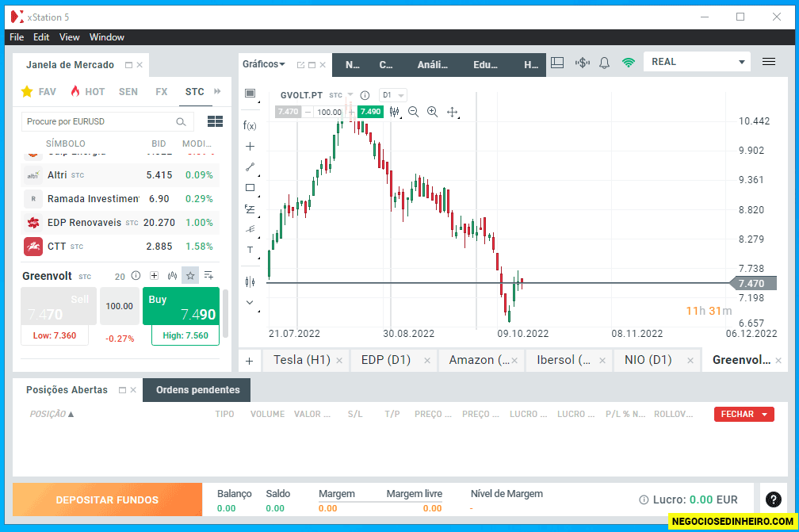Toggle one-click trading dollar icon

[x=582, y=63]
